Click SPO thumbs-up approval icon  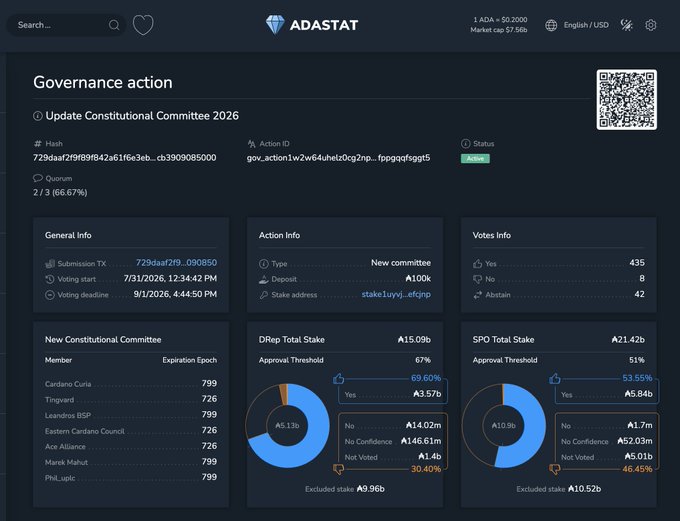click(555, 379)
